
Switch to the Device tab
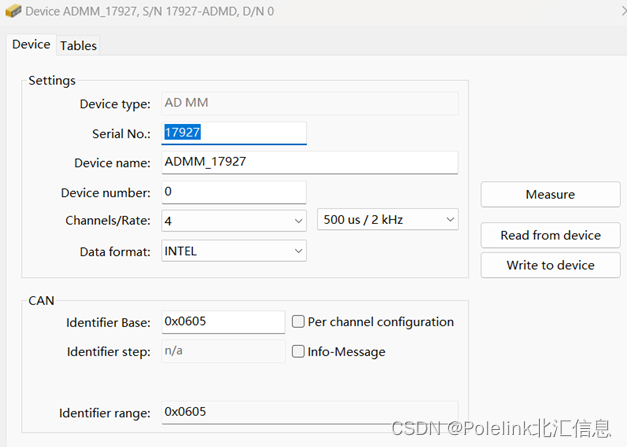click(31, 44)
